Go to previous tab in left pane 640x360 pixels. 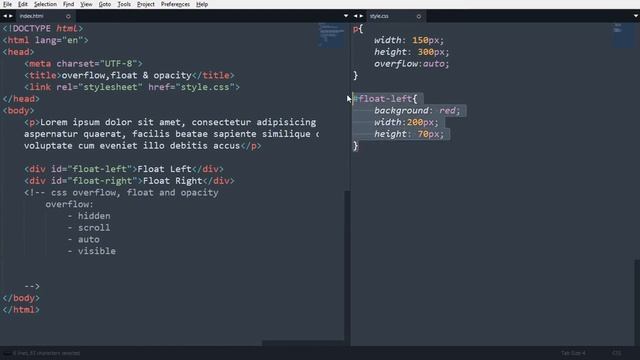(5, 16)
